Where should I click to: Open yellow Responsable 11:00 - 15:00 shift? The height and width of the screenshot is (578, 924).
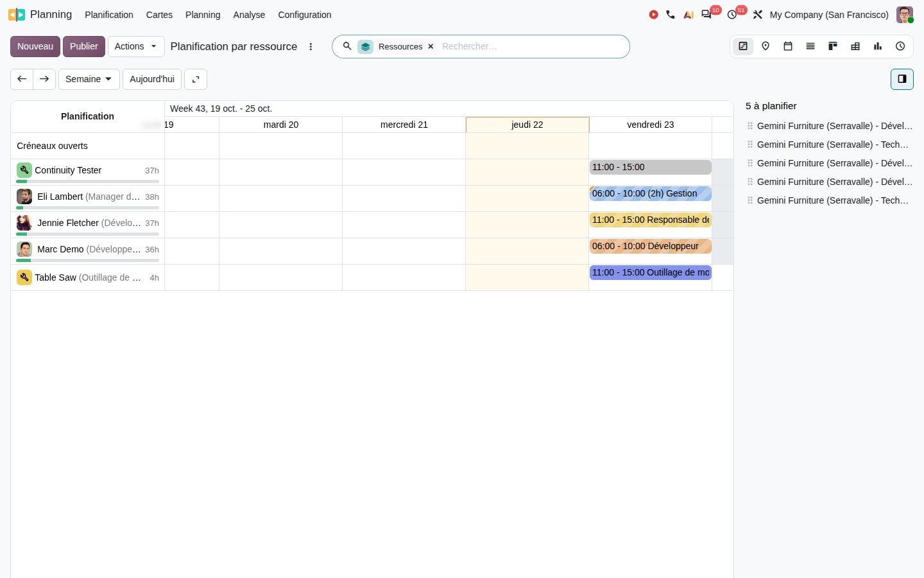tap(651, 220)
